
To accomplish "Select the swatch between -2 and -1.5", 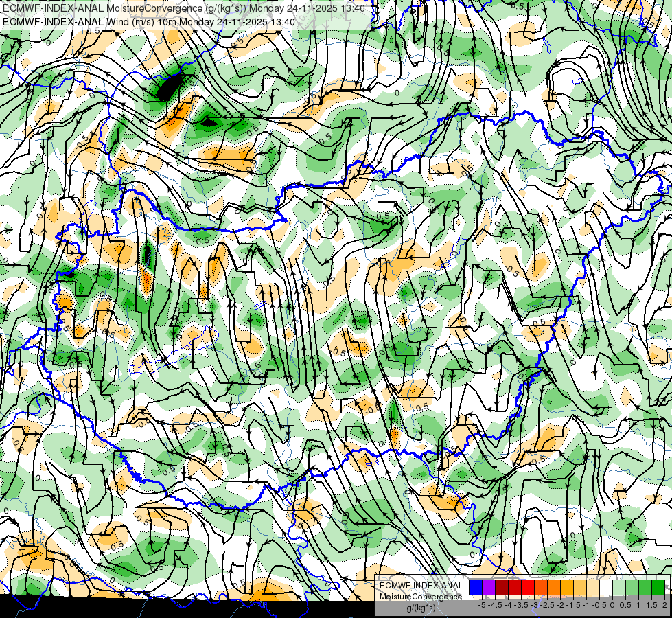I will 567,588.
